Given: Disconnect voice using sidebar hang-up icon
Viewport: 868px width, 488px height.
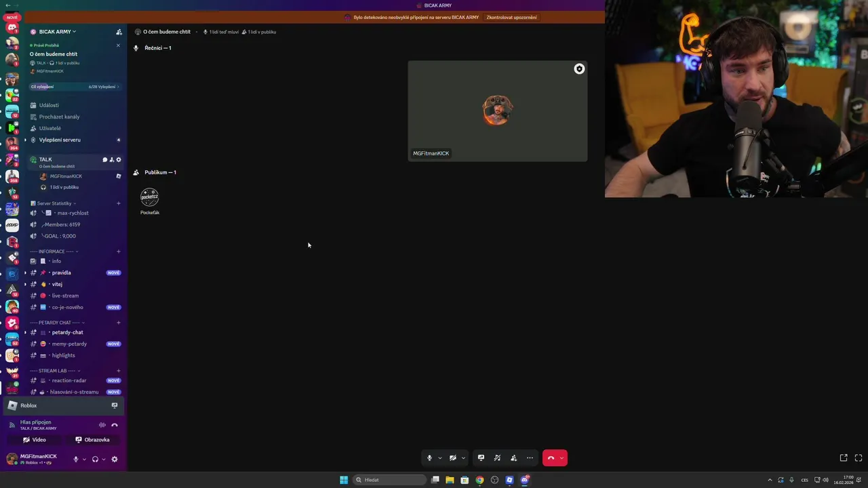Looking at the screenshot, I should 115,425.
